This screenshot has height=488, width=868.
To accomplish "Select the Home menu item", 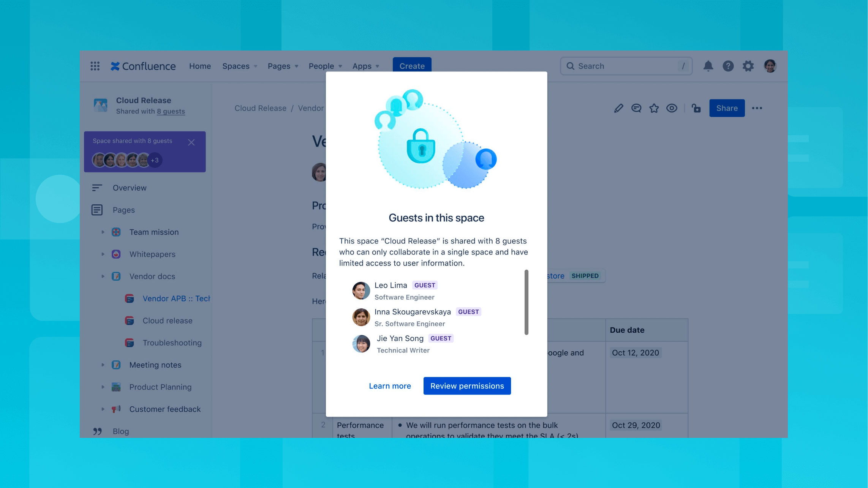I will 200,66.
